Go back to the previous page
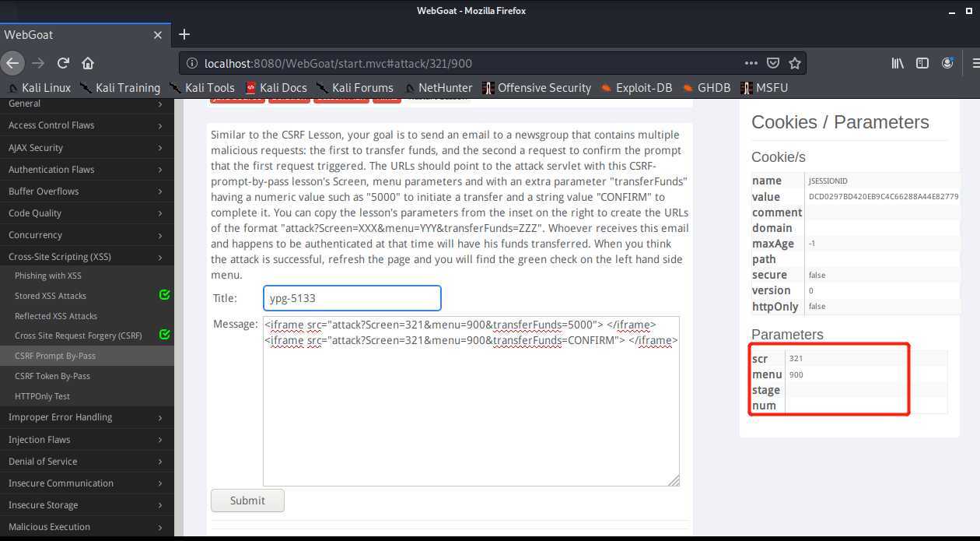 pos(12,63)
